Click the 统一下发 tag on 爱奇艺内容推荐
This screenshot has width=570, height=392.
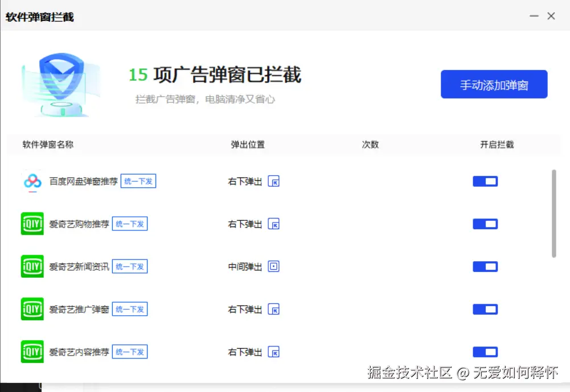pos(130,352)
